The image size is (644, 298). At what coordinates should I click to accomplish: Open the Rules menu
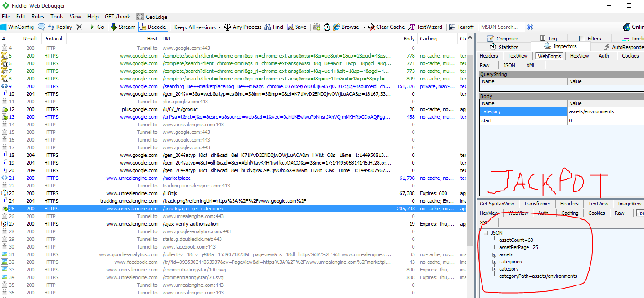click(x=38, y=16)
